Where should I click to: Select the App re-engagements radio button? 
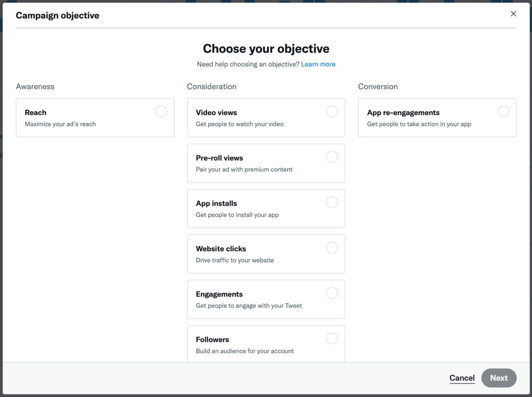[503, 111]
